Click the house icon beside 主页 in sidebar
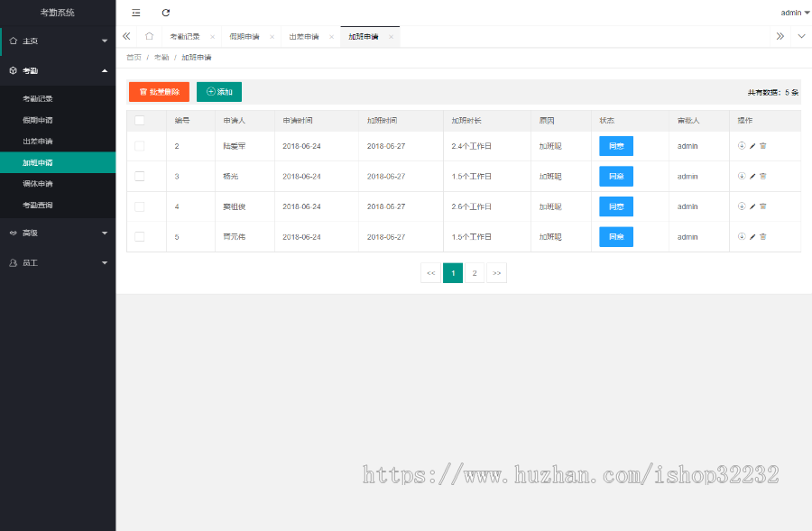The width and height of the screenshot is (812, 531). click(x=14, y=41)
